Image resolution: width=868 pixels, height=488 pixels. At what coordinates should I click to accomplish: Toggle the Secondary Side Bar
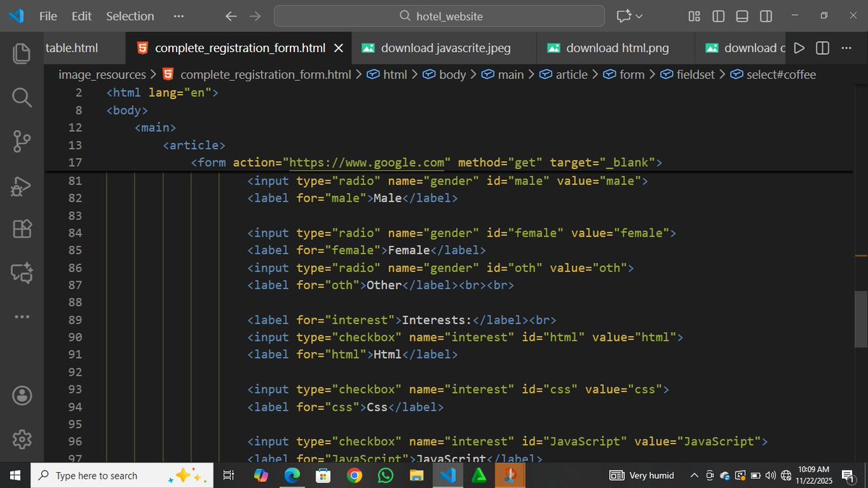click(x=766, y=16)
